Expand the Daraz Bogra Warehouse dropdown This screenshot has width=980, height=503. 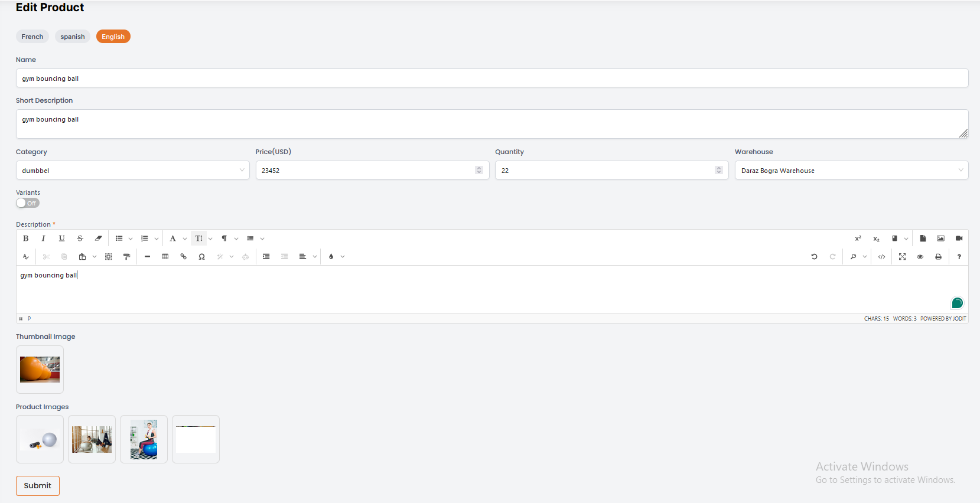851,171
